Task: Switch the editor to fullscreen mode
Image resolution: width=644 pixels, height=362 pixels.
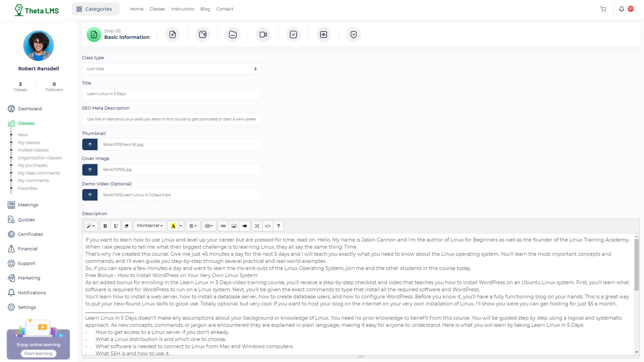Action: [257, 226]
